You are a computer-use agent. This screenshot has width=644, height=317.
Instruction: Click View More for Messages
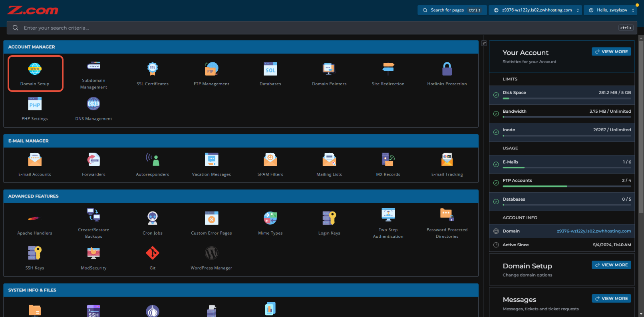pyautogui.click(x=611, y=299)
